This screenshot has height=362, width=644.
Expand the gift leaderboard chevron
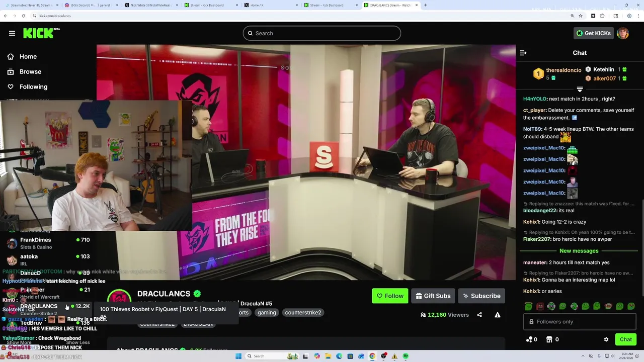[x=580, y=89]
